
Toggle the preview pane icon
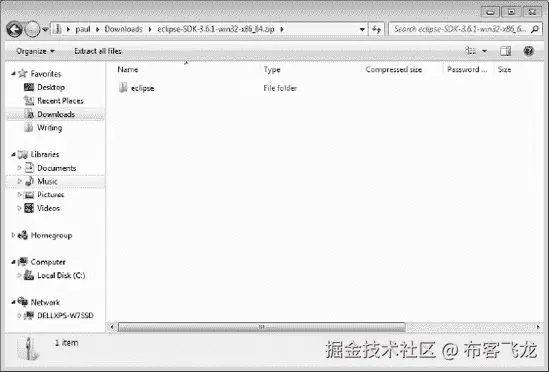pyautogui.click(x=505, y=51)
